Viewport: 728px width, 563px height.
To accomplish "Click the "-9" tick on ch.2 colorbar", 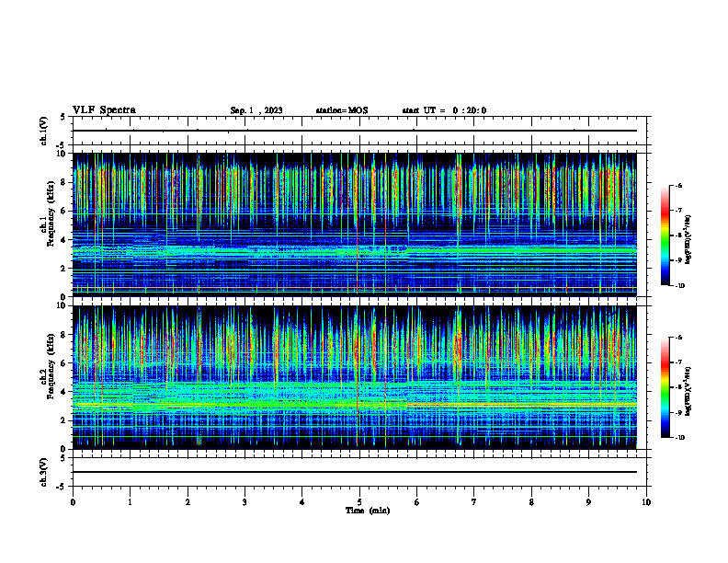I will pos(678,412).
